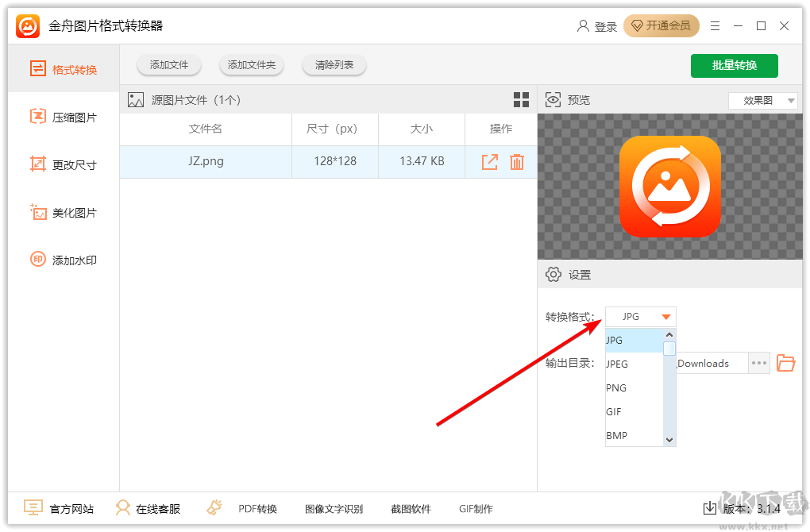This screenshot has width=810, height=532.
Task: Click the yellow folder icon beside output directory
Action: point(785,363)
